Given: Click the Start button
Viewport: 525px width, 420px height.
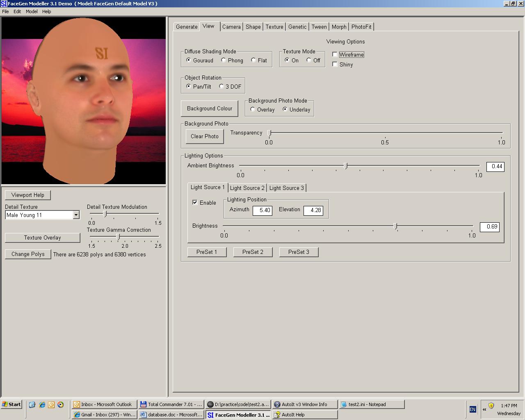Looking at the screenshot, I should [11, 404].
